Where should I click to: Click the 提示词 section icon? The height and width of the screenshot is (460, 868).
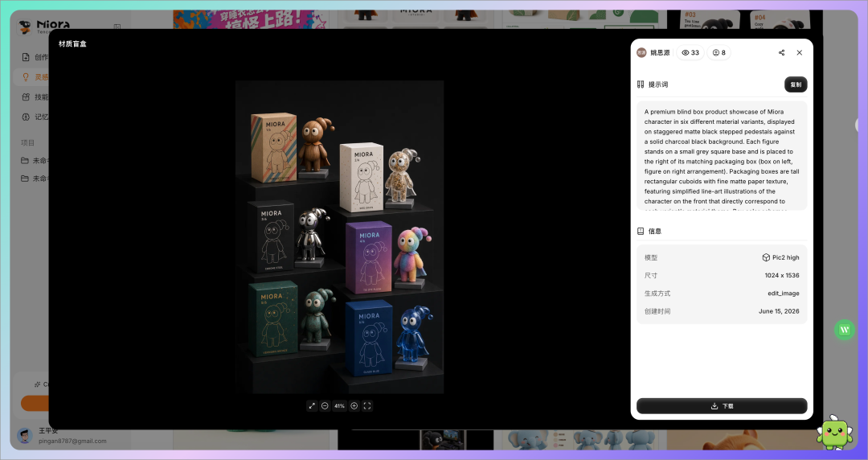pyautogui.click(x=641, y=84)
